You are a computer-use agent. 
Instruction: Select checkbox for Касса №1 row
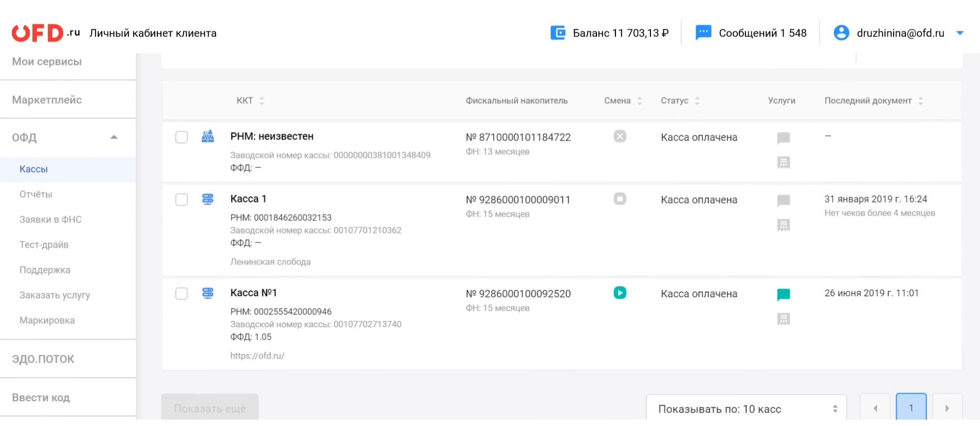(182, 294)
